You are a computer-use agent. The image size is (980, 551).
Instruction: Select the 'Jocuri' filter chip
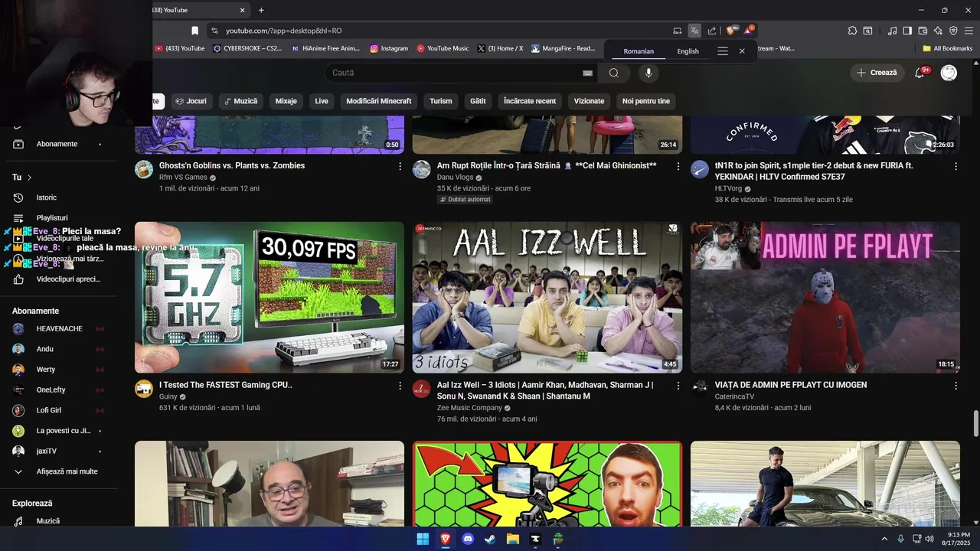(191, 101)
